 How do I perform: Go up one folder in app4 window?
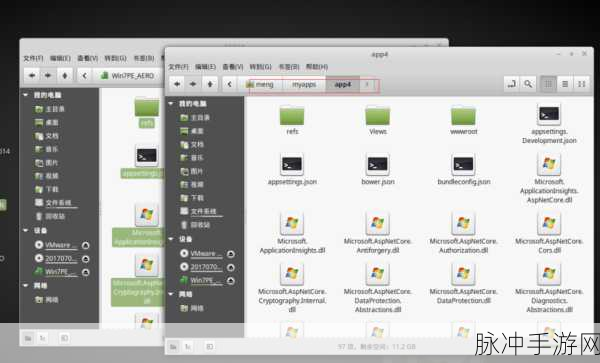[x=210, y=84]
